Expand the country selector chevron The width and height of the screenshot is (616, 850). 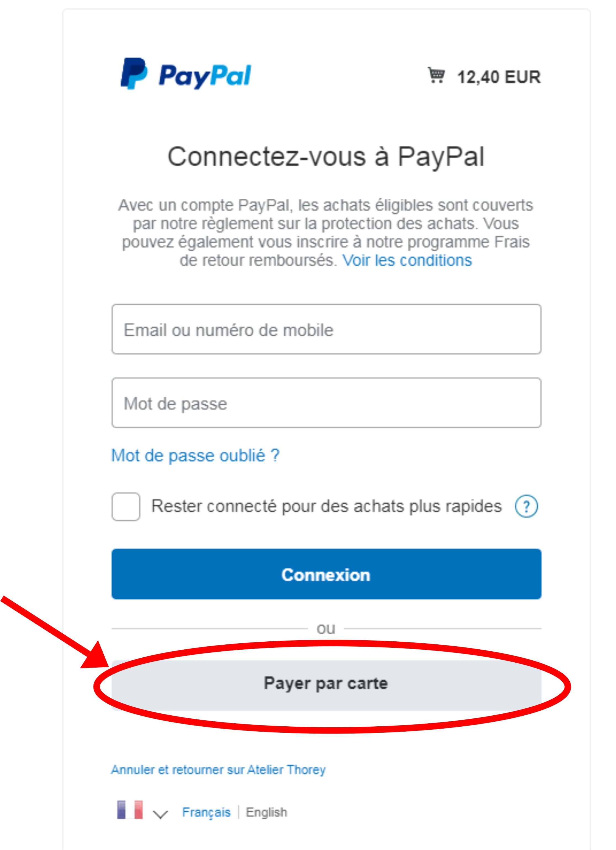coord(160,814)
